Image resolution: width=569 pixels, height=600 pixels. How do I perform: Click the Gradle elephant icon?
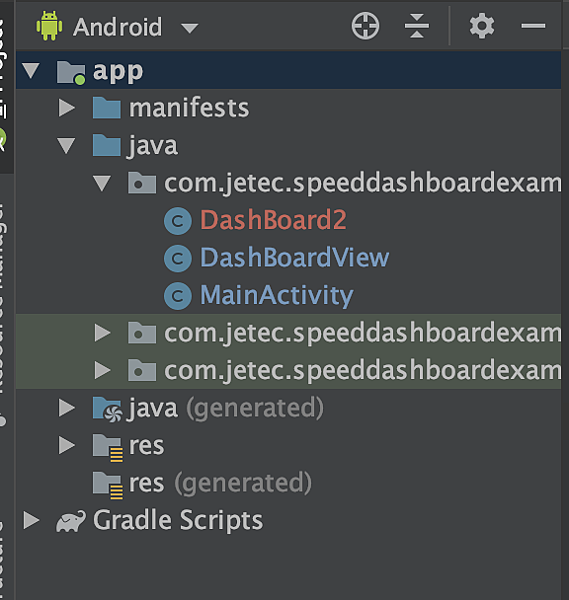pyautogui.click(x=71, y=521)
